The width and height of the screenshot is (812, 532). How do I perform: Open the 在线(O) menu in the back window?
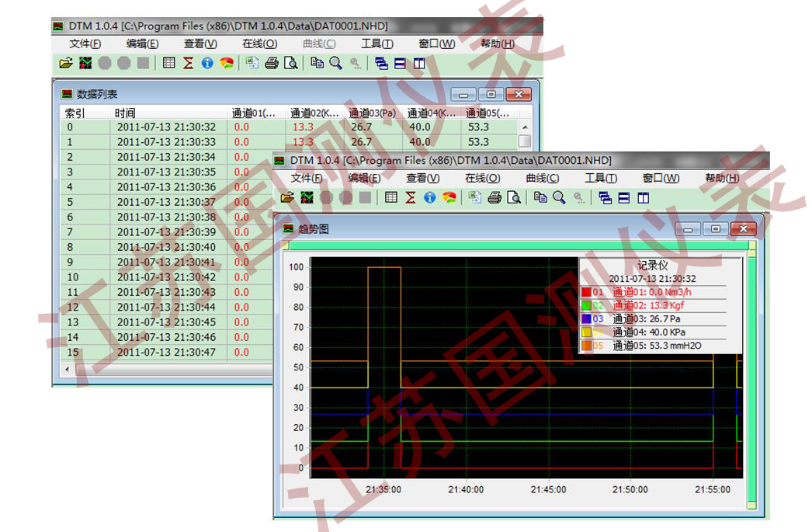(x=260, y=44)
